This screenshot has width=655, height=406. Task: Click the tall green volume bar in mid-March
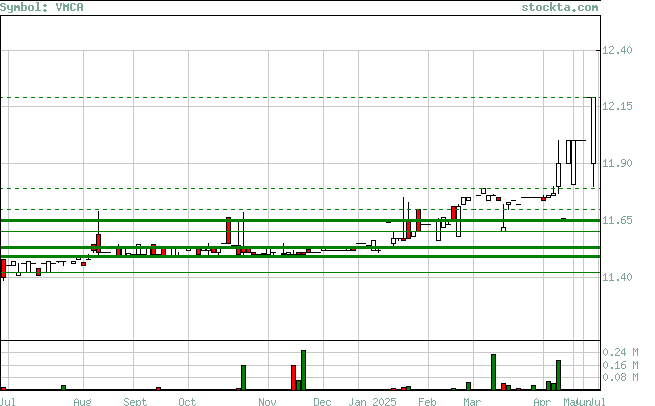pyautogui.click(x=493, y=372)
